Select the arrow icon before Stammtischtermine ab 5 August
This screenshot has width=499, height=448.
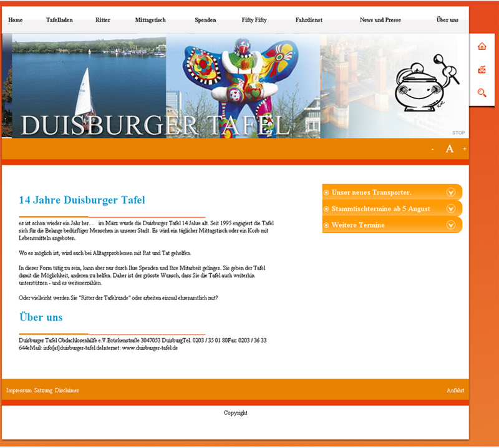pos(326,208)
